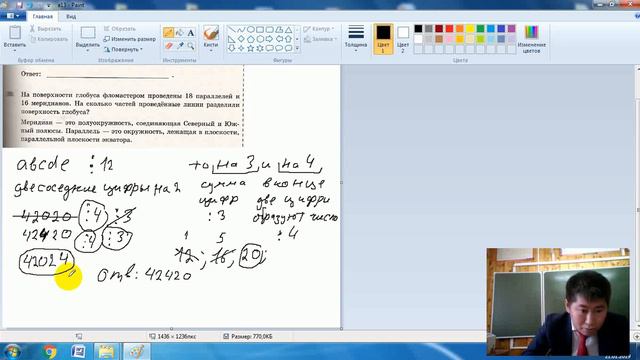This screenshot has height=360, width=640.
Task: Click the Вставить paste clipboard icon
Action: pos(15,33)
